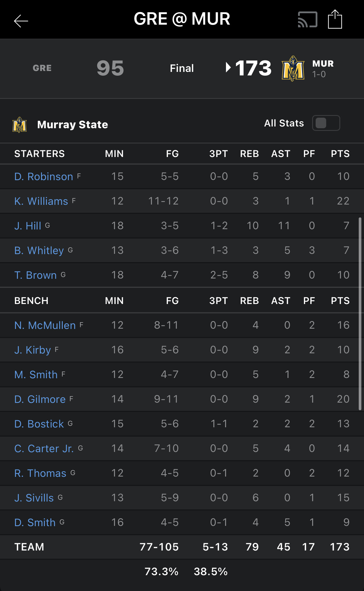Tap the MUR team abbreviation
The width and height of the screenshot is (364, 591).
[323, 64]
